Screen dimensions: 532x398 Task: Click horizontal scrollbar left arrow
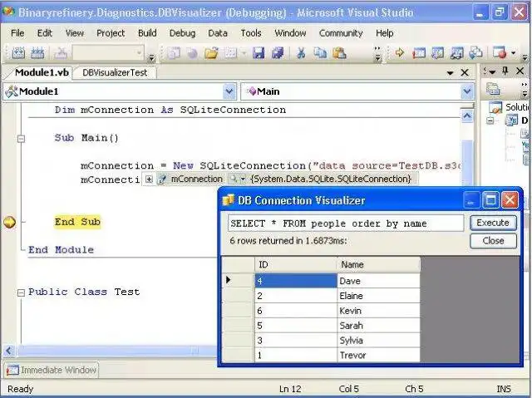coord(9,351)
